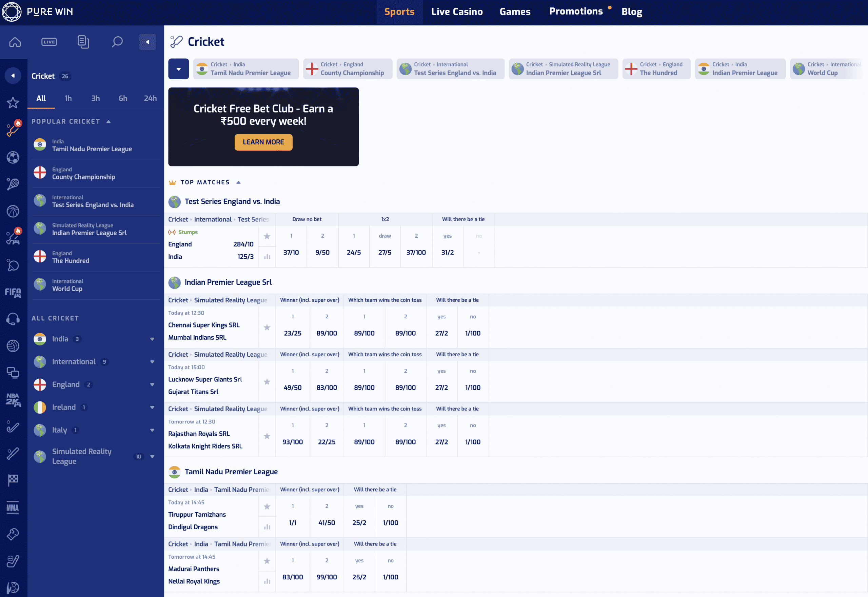The width and height of the screenshot is (868, 597).
Task: Favourite Rajasthan Royals SRL match
Action: pos(267,436)
